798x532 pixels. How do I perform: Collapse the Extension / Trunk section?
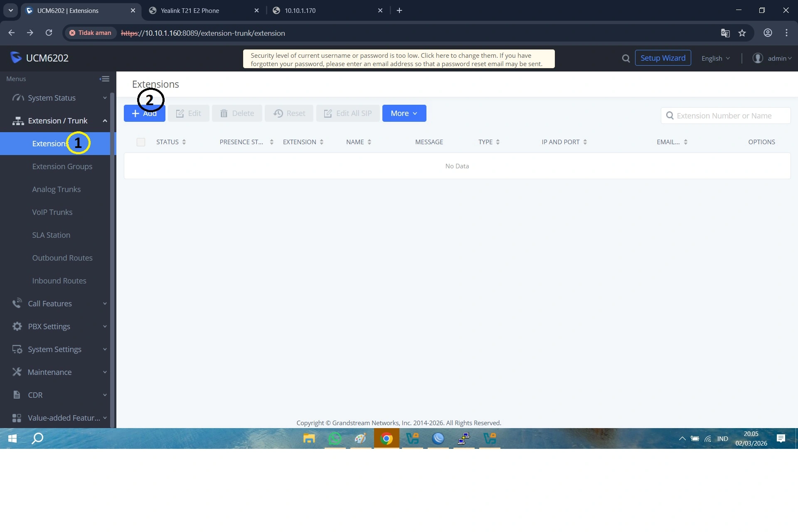pos(105,121)
